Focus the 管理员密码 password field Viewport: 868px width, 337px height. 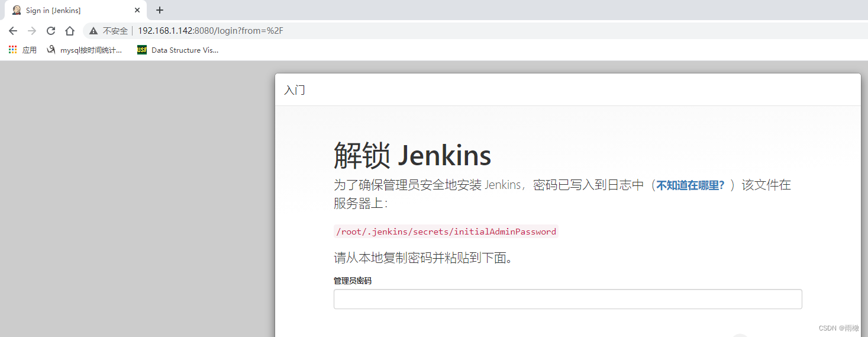[x=568, y=299]
